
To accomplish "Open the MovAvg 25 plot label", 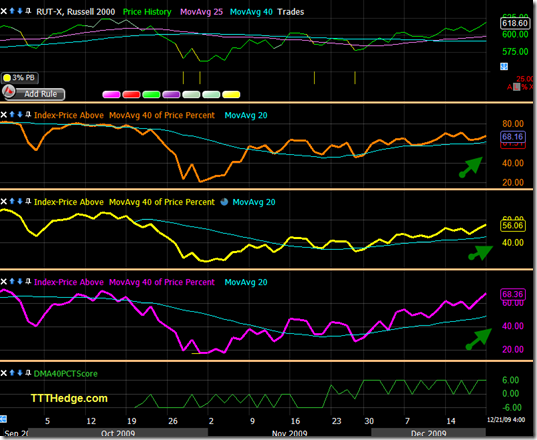I will [x=201, y=12].
